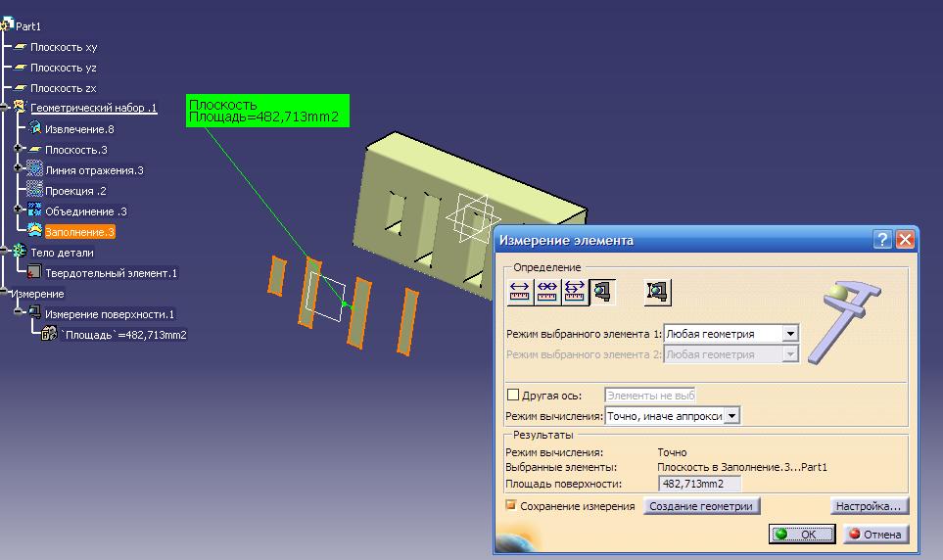Click the Создание геометрии button

701,506
